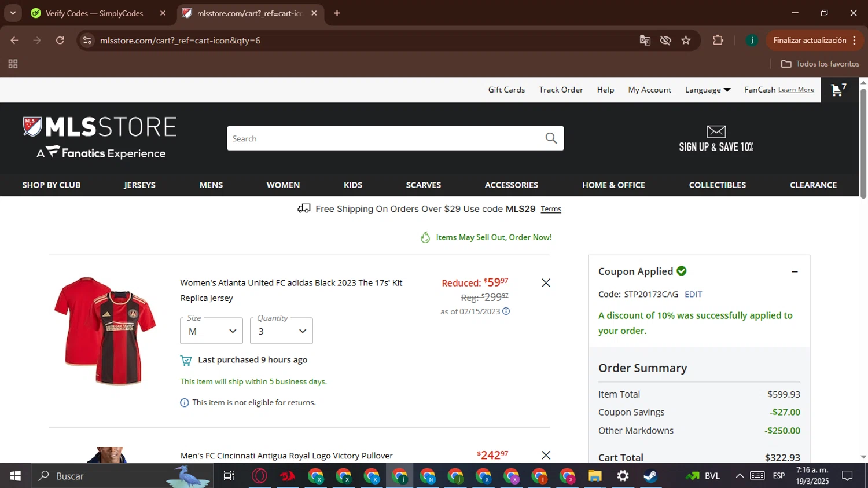Click the crossed-out eye icon in address bar
Screen dimensions: 868x488
[x=665, y=41]
